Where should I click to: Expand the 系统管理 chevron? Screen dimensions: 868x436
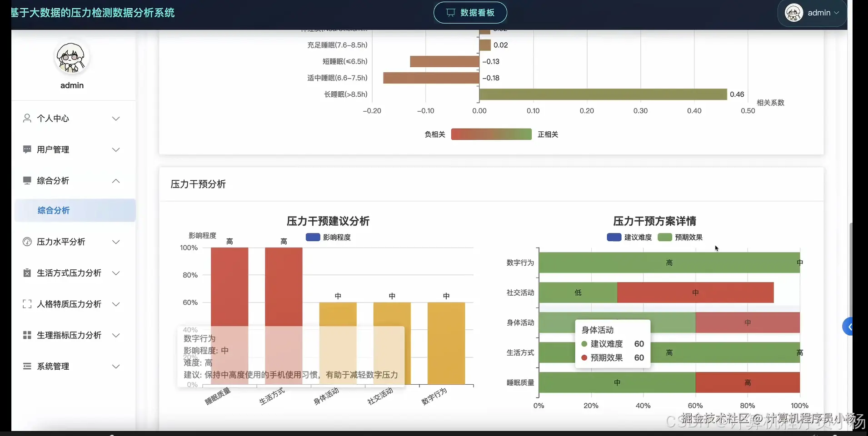pyautogui.click(x=116, y=367)
